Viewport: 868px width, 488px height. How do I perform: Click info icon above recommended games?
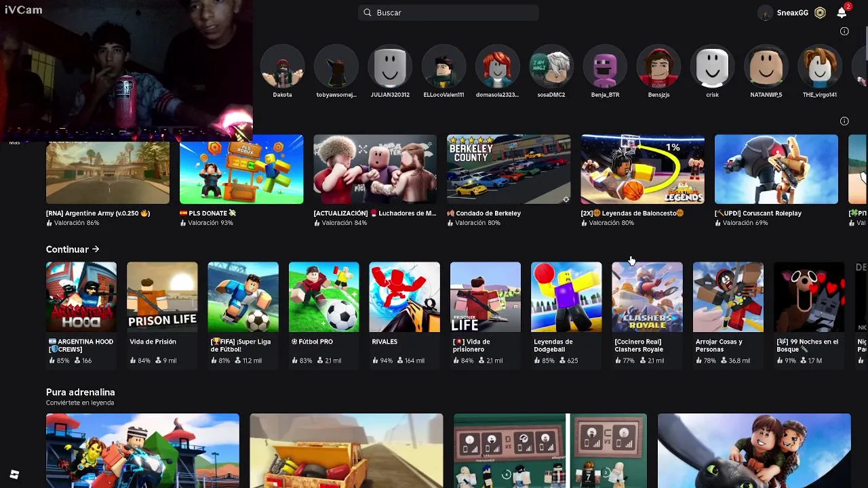coord(844,121)
